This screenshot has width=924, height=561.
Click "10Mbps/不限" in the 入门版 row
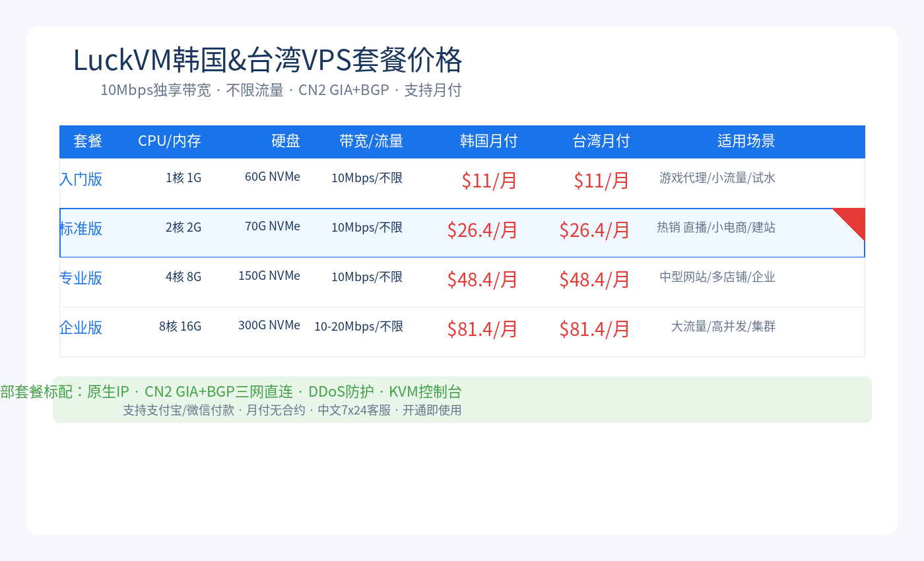[x=367, y=178]
